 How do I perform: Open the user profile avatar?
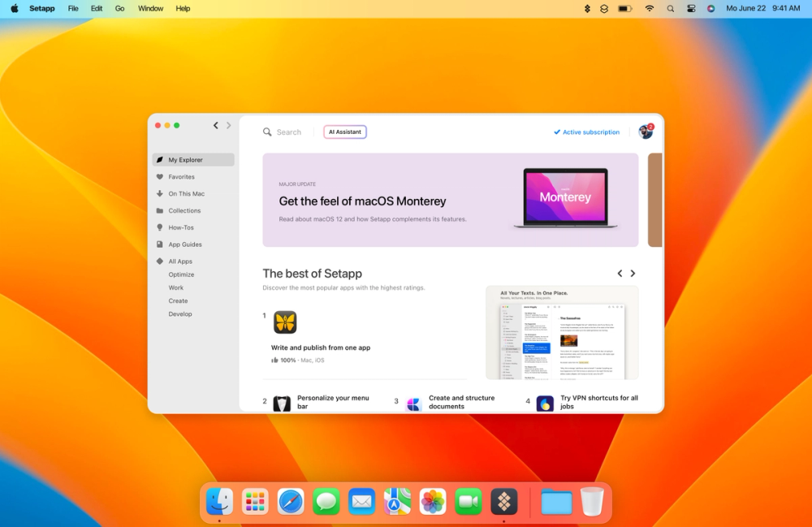[646, 132]
